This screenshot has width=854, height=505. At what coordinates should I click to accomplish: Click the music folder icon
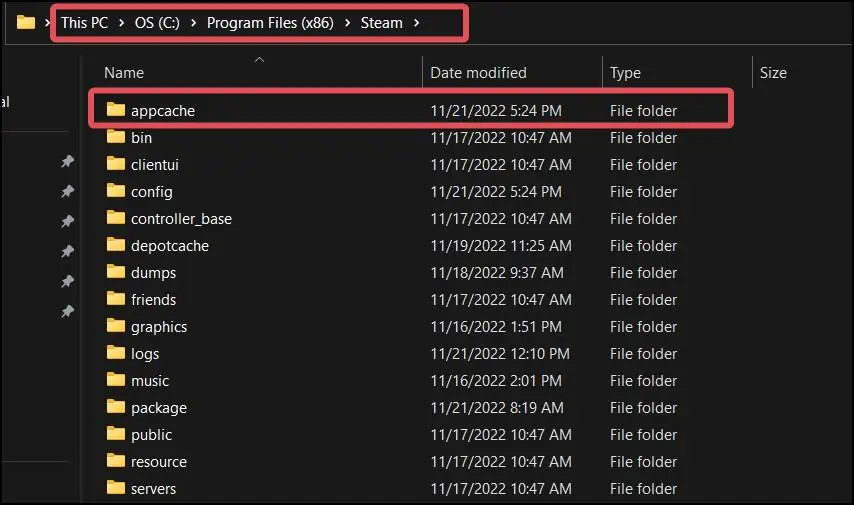tap(116, 380)
